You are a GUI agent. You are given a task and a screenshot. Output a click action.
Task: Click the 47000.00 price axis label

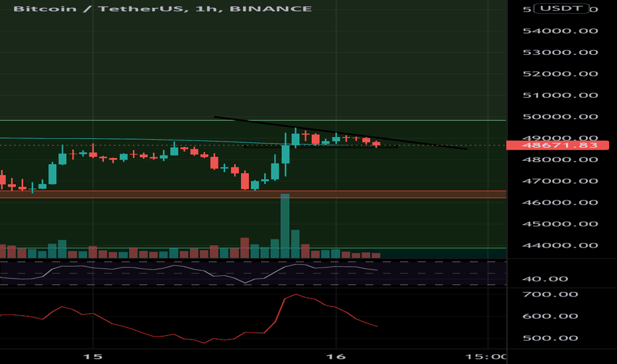560,181
